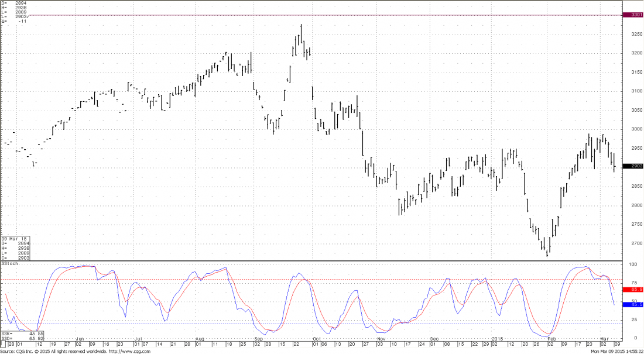The width and height of the screenshot is (644, 354).
Task: Click the 09 Mar 15 date data box
Action: click(16, 249)
